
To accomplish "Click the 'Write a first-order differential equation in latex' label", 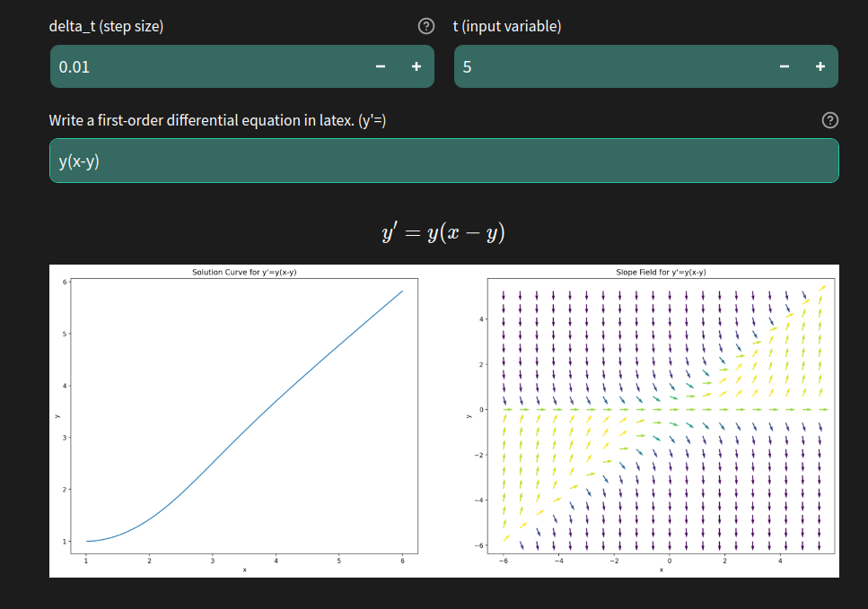I will pyautogui.click(x=217, y=120).
